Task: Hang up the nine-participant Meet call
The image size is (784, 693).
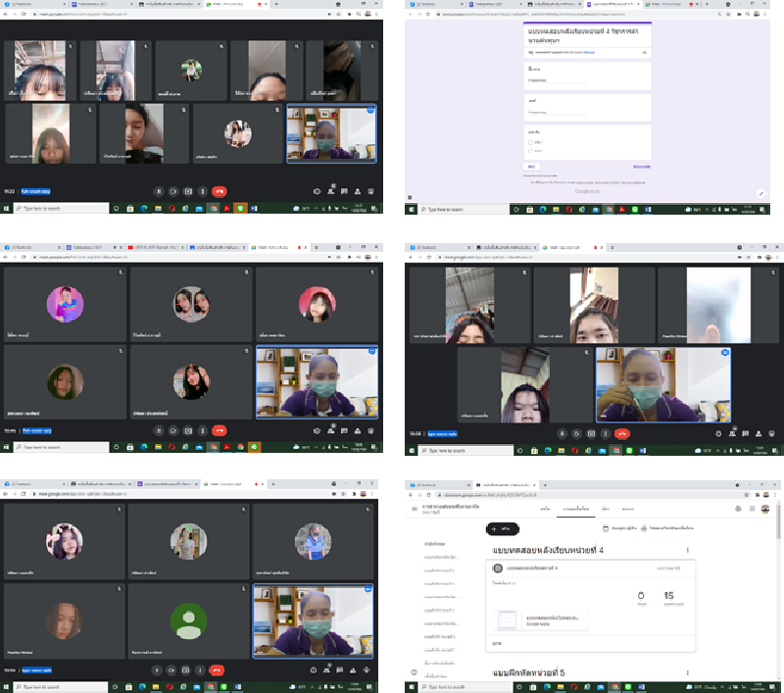Action: [x=219, y=191]
